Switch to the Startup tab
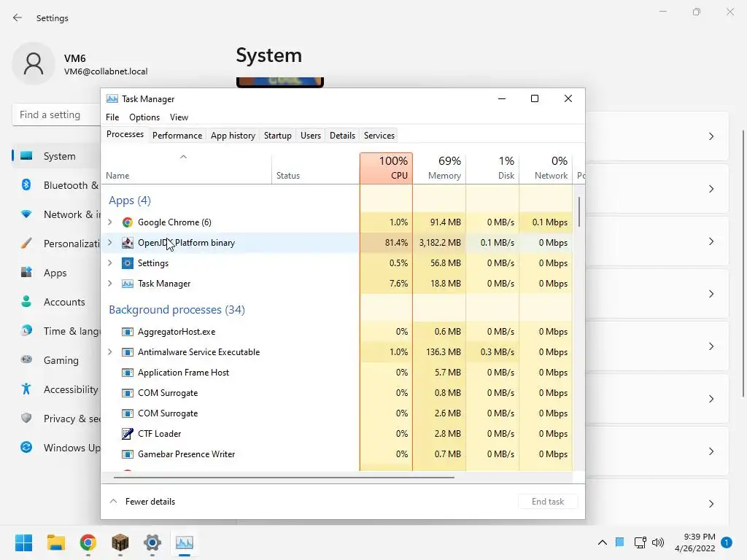This screenshot has height=560, width=747. click(x=278, y=136)
